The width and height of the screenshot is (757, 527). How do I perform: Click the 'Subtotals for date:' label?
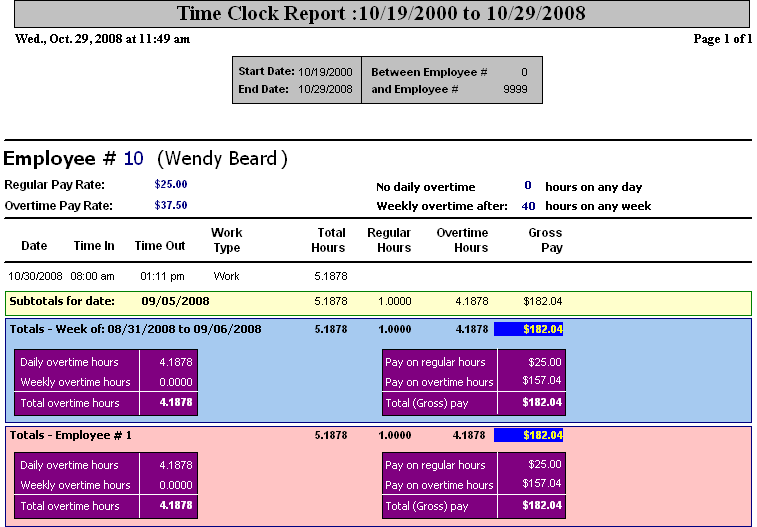pyautogui.click(x=62, y=301)
